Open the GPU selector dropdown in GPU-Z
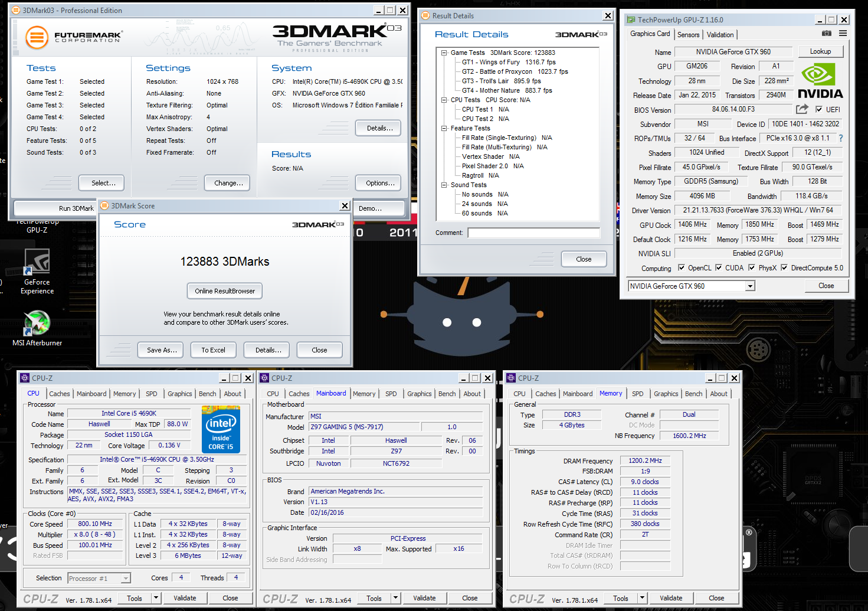This screenshot has width=868, height=611. pyautogui.click(x=750, y=286)
